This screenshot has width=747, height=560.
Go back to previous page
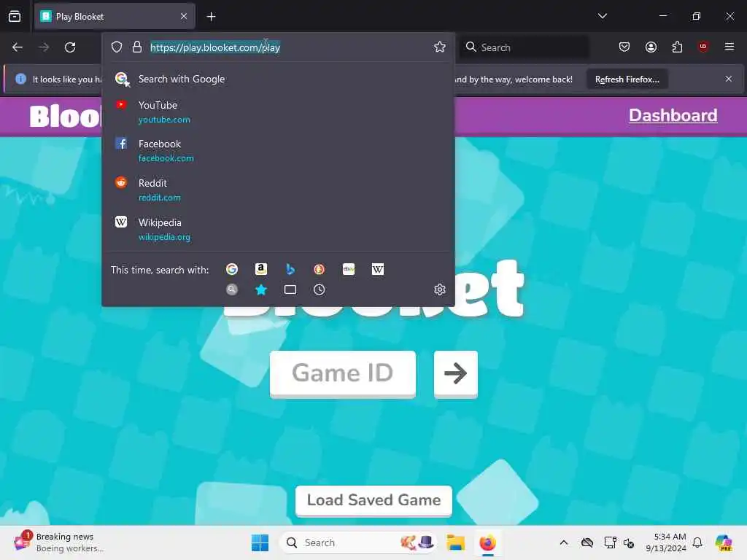point(18,47)
